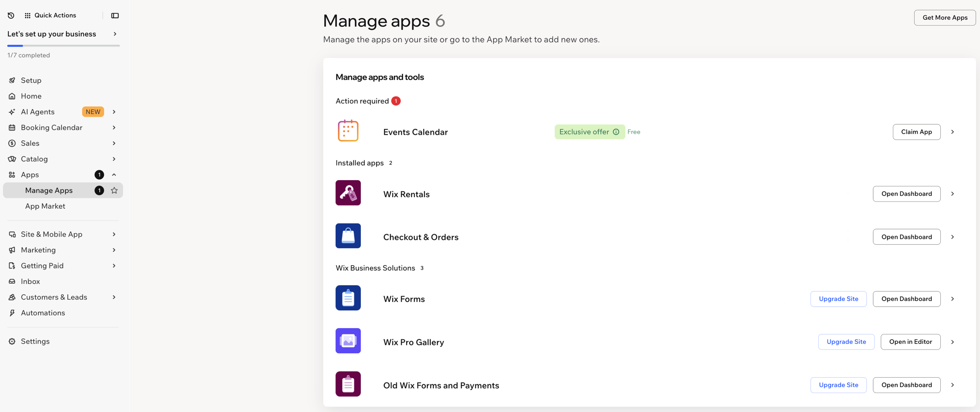Select Manage Apps in sidebar

(63, 190)
